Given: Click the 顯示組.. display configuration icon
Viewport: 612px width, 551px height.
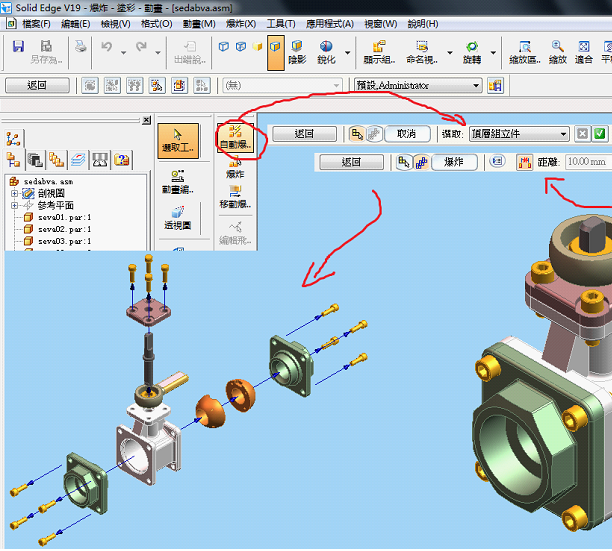Looking at the screenshot, I should [x=379, y=53].
